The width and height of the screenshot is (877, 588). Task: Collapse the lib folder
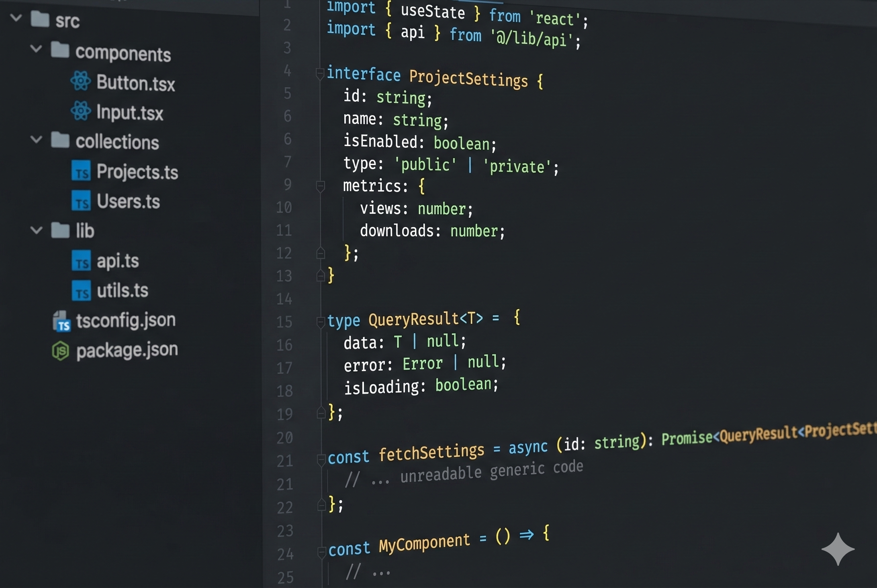pos(36,230)
